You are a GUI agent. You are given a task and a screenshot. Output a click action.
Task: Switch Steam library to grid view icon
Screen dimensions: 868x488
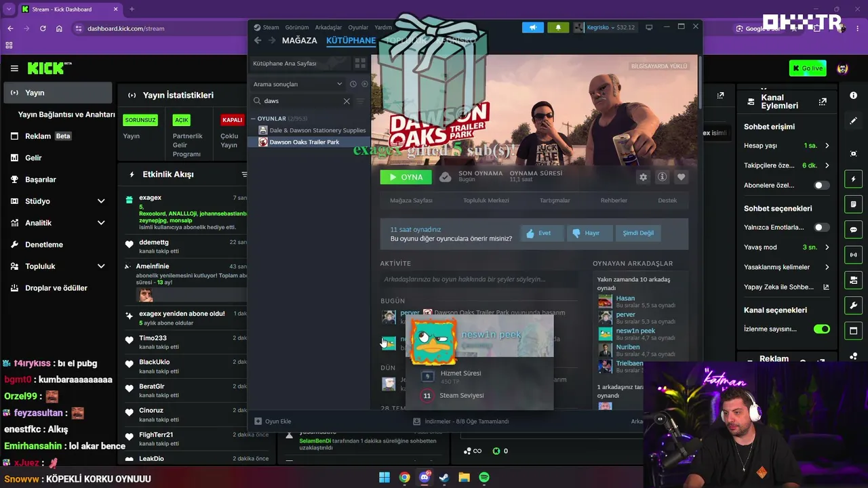360,63
